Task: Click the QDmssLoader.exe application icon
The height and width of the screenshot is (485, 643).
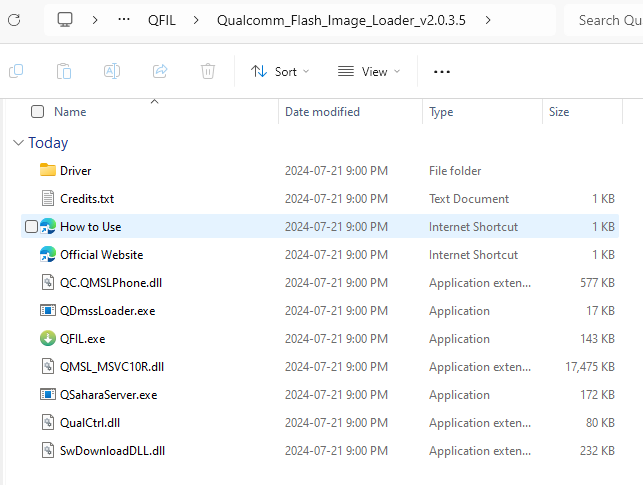Action: tap(48, 310)
